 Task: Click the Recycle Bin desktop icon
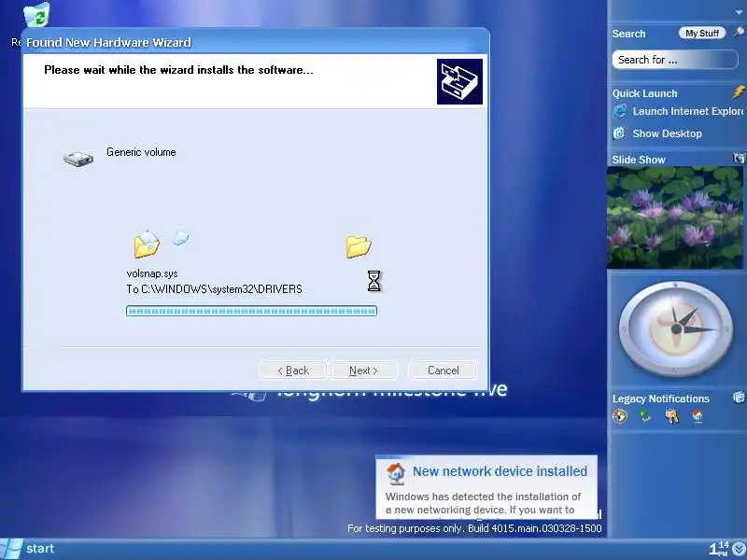tap(36, 14)
